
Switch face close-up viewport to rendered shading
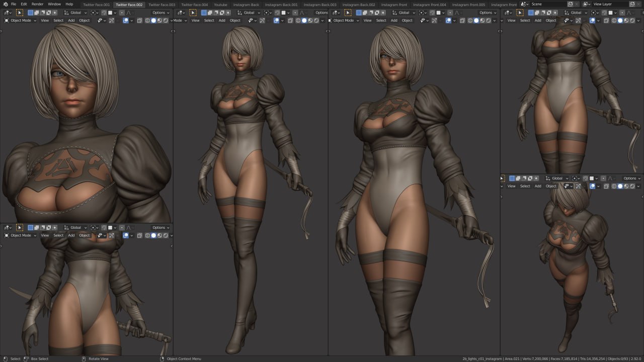pyautogui.click(x=166, y=21)
